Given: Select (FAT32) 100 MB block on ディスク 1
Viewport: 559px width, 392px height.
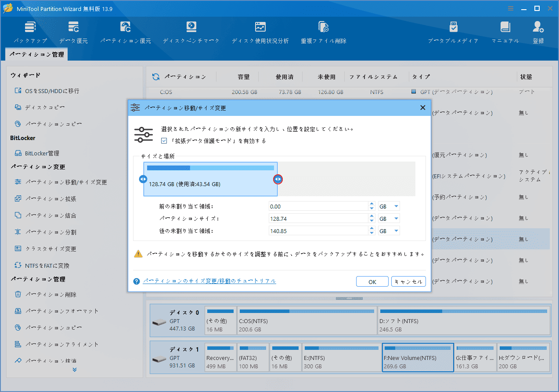Looking at the screenshot, I should 253,358.
